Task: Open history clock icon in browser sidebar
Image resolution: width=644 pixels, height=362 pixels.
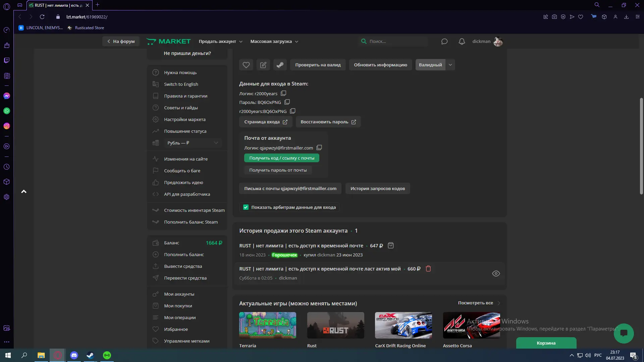Action: [x=7, y=167]
